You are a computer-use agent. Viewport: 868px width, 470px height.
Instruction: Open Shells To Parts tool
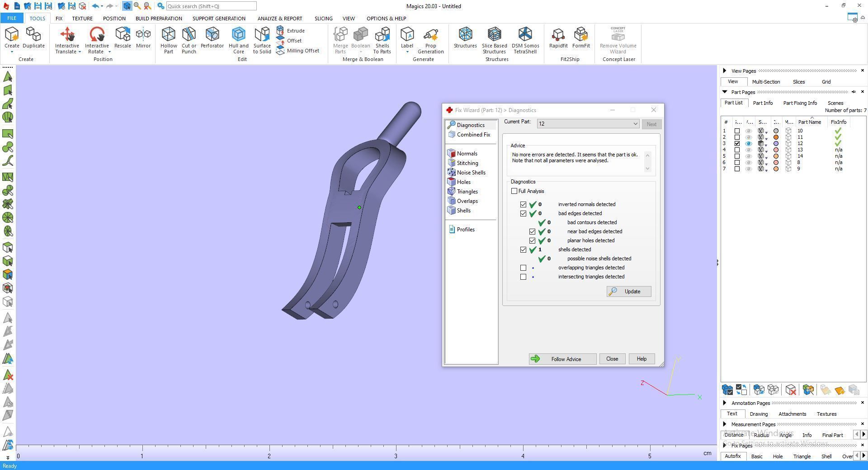tap(382, 40)
